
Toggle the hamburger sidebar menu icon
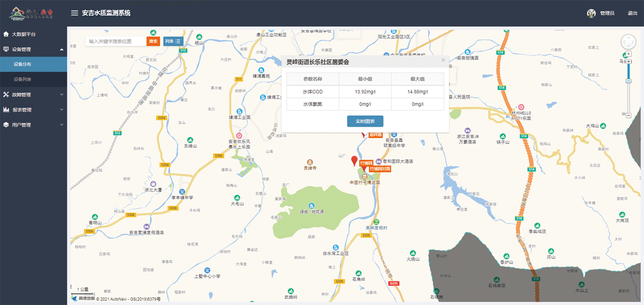pyautogui.click(x=75, y=13)
